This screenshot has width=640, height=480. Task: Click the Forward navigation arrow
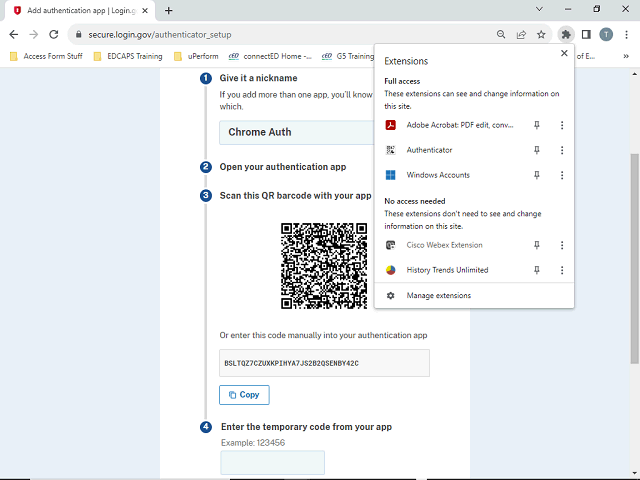click(x=33, y=35)
